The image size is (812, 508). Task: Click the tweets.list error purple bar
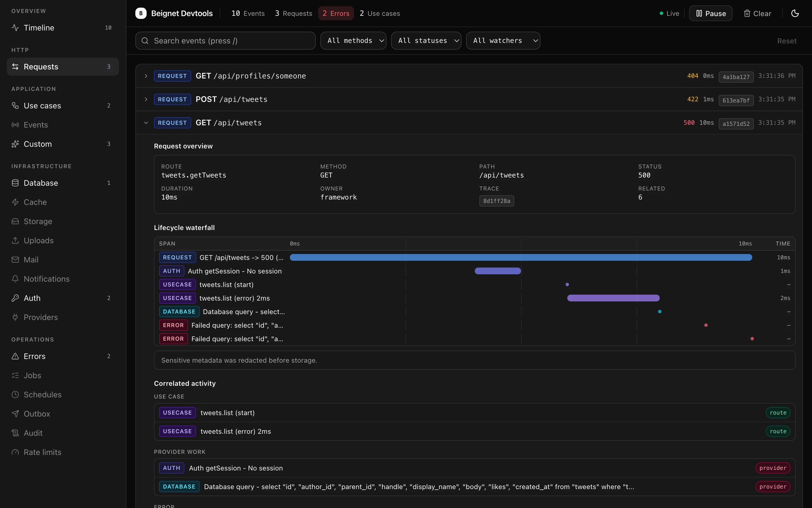coord(613,298)
